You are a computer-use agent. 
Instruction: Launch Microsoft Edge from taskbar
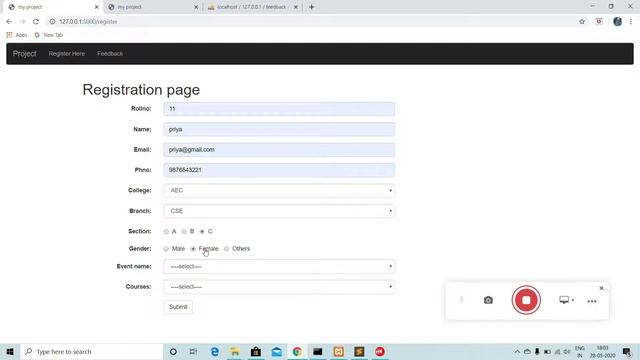tap(215, 351)
